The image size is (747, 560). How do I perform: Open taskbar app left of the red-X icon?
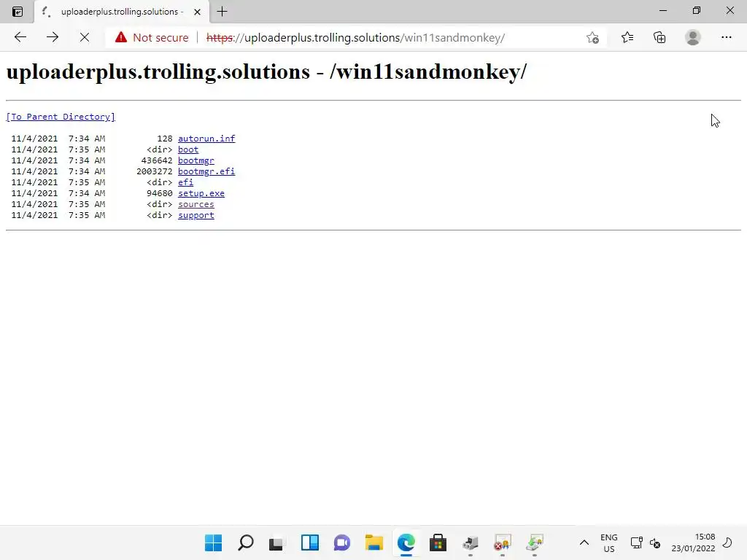point(471,542)
